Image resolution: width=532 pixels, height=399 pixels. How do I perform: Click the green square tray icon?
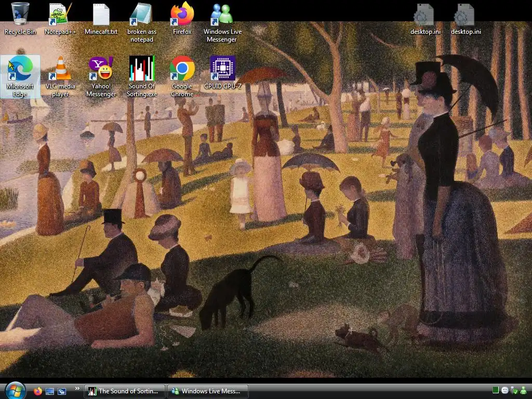[495, 390]
